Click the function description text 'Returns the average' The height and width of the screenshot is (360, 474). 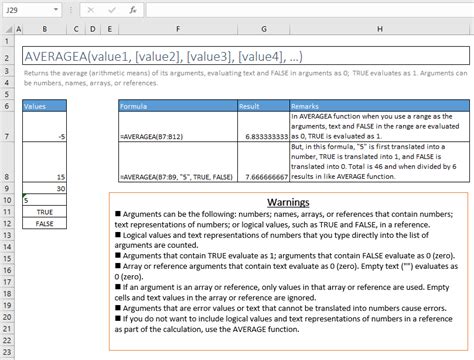[x=246, y=78]
